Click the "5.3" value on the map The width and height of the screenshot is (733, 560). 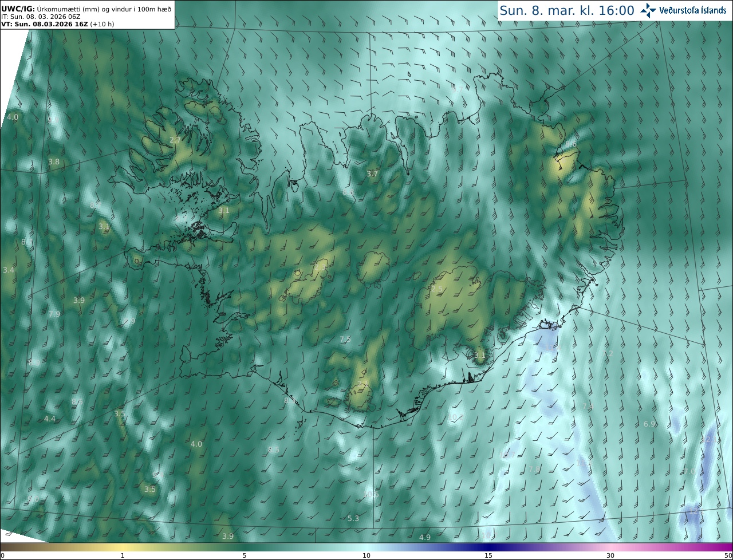click(x=353, y=518)
